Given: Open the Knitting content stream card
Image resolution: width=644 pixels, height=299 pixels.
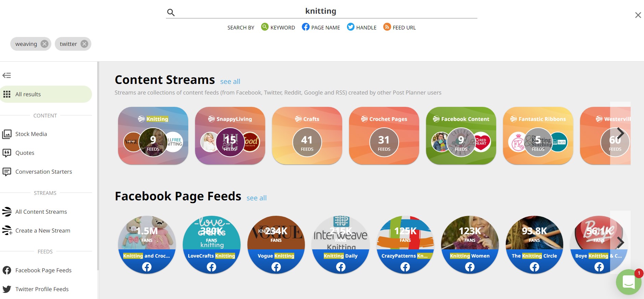Looking at the screenshot, I should [153, 136].
